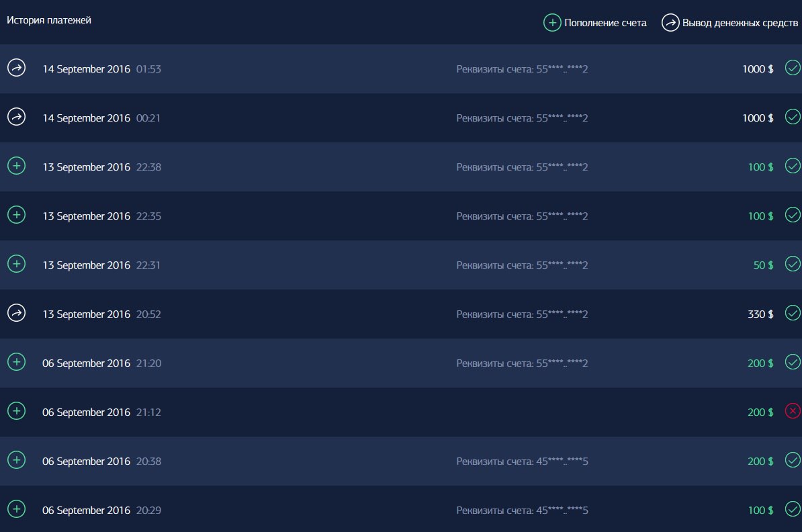Select the 06 September 2016 21:12 failed payment date
802x532 pixels.
point(86,412)
